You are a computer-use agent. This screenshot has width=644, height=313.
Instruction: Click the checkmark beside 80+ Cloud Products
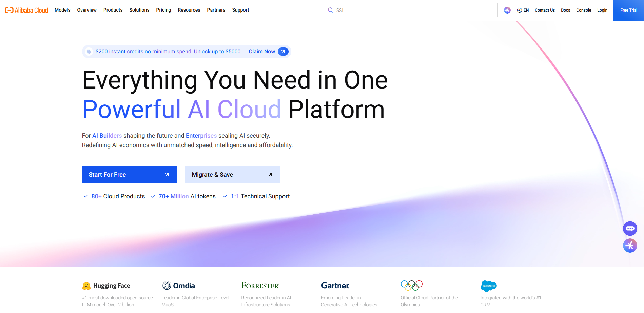pos(86,196)
